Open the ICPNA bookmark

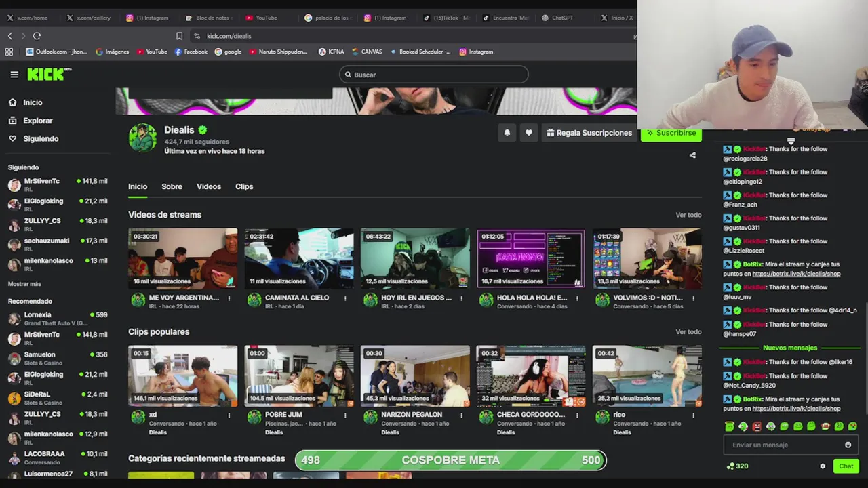(332, 52)
